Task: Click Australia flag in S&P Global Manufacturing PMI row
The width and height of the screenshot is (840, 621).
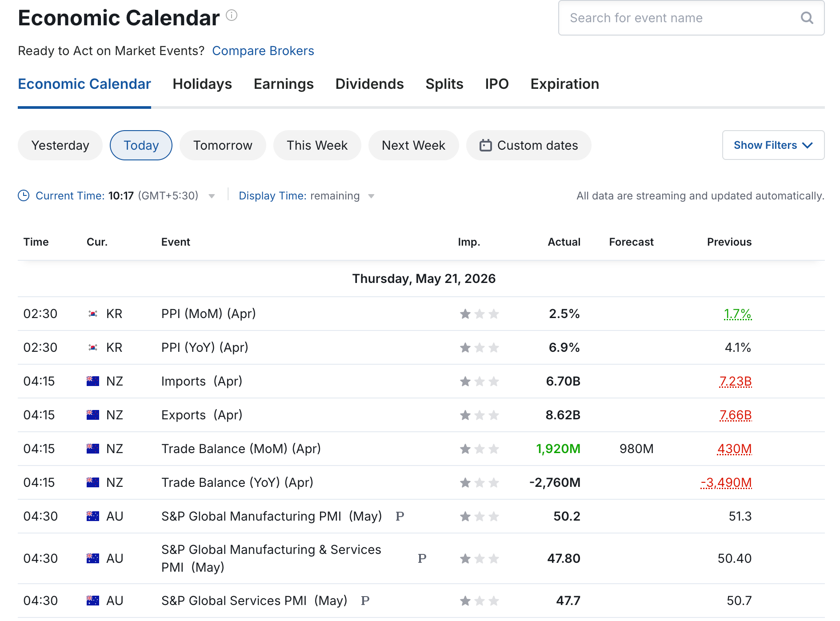Action: point(93,516)
